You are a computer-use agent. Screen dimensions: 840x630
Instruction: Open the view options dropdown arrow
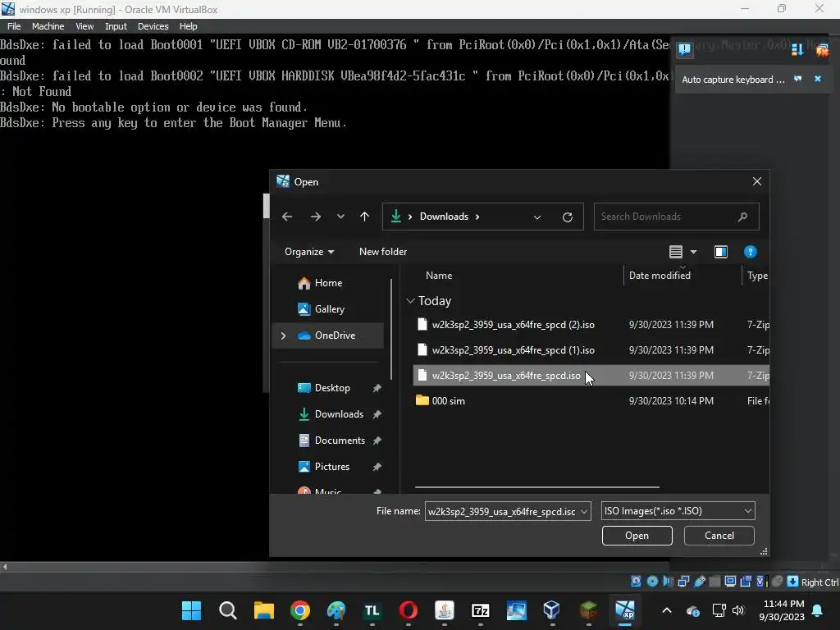coord(693,252)
